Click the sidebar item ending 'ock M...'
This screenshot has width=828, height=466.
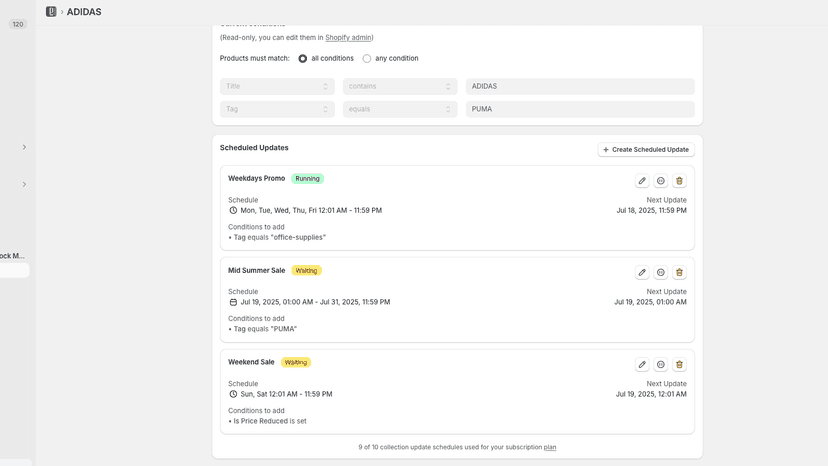click(12, 256)
